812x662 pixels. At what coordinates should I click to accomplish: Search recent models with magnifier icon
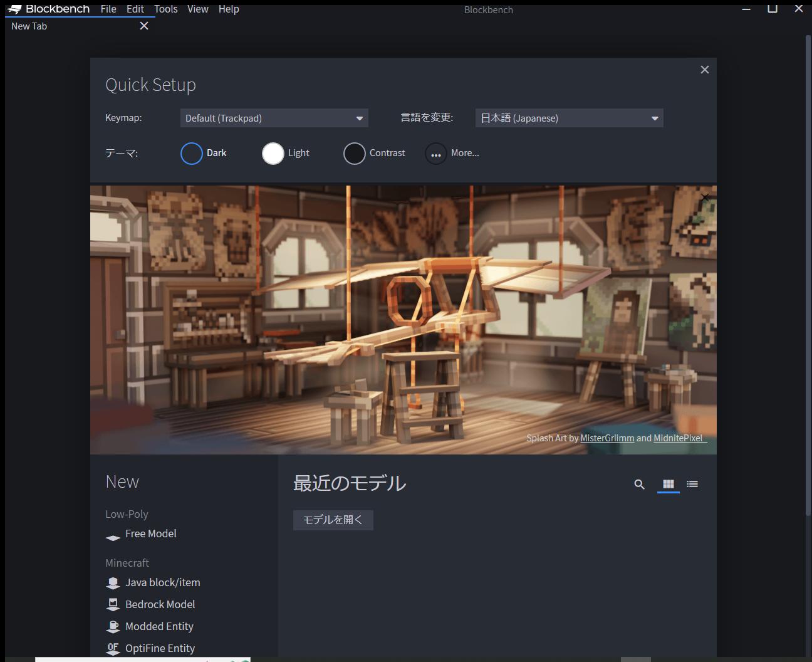(639, 484)
